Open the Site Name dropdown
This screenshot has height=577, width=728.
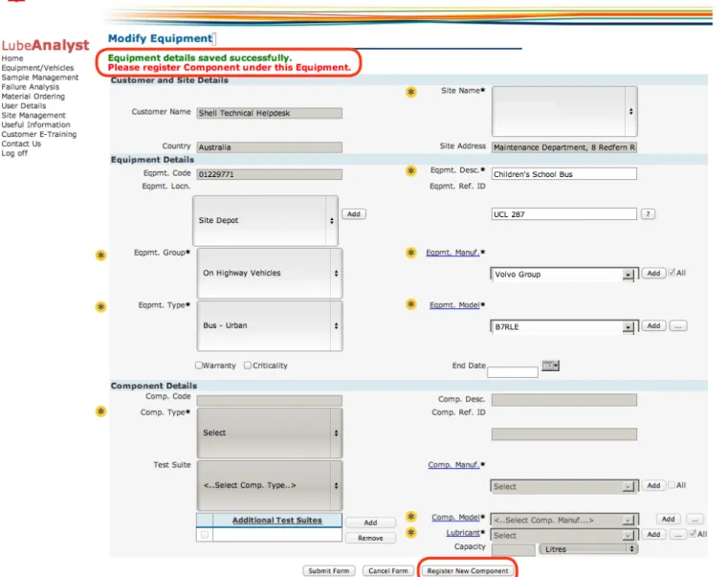564,111
